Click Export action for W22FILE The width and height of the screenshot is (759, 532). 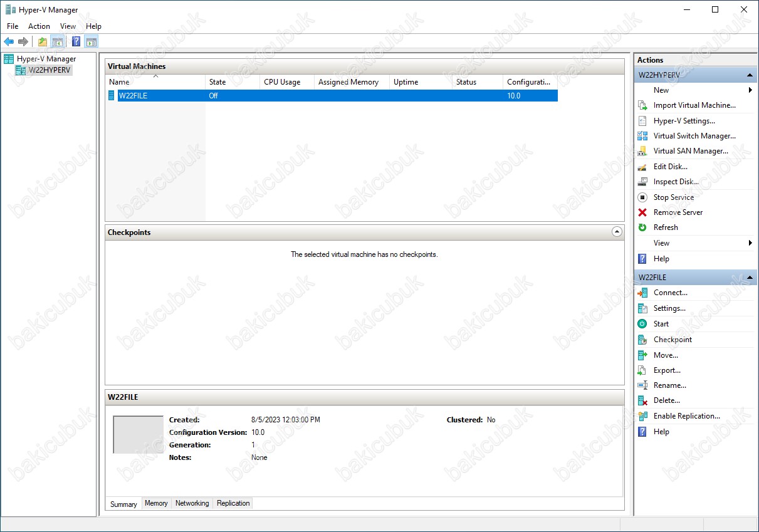pos(667,370)
